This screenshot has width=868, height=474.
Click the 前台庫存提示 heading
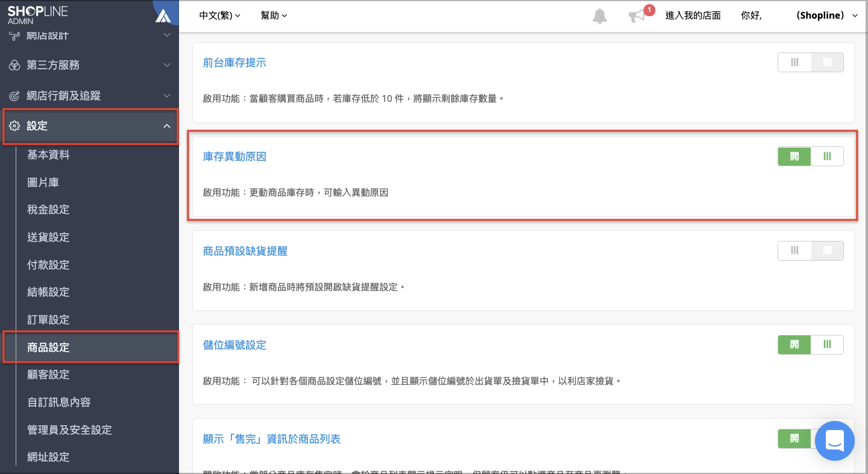point(234,63)
